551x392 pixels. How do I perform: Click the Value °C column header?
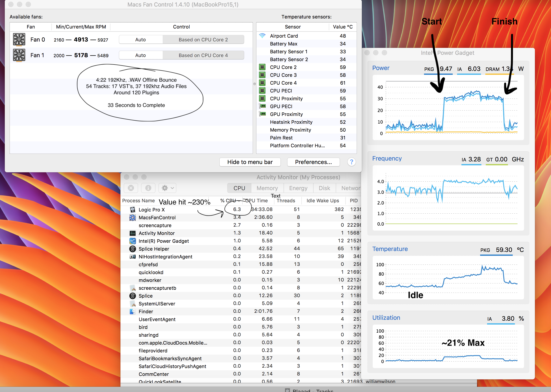point(343,27)
